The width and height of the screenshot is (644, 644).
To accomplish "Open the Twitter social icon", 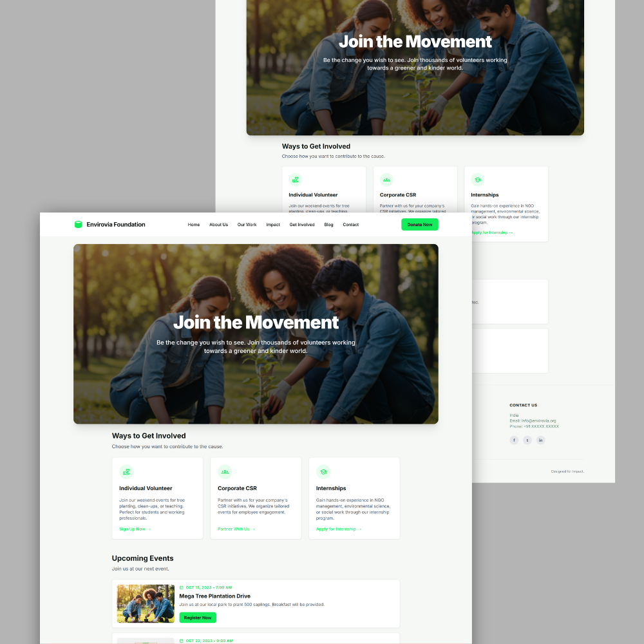I will coord(527,440).
